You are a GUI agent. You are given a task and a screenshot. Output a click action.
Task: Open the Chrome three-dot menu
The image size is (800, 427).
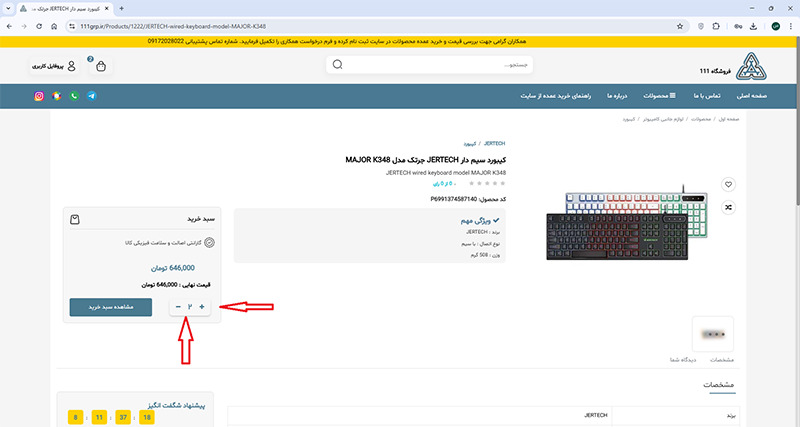point(791,27)
